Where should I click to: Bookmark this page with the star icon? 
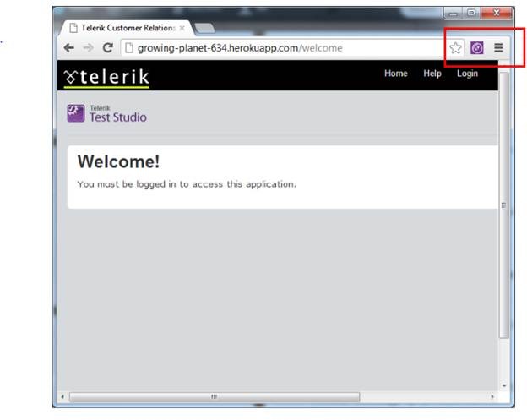[x=456, y=48]
